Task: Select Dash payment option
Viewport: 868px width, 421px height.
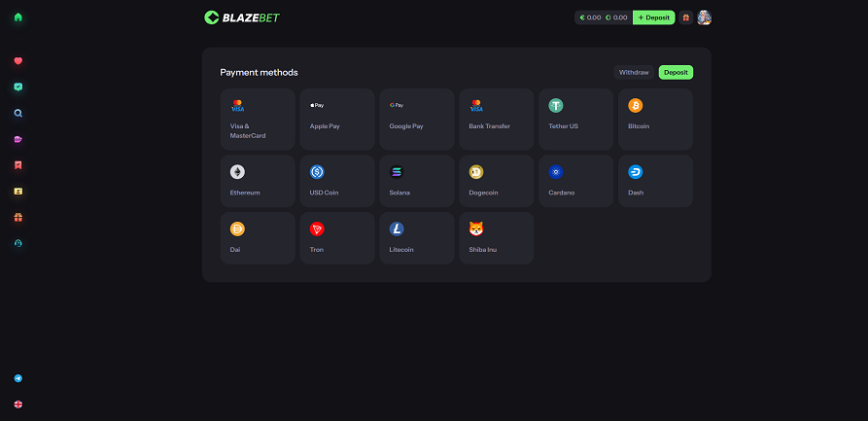Action: pyautogui.click(x=655, y=181)
